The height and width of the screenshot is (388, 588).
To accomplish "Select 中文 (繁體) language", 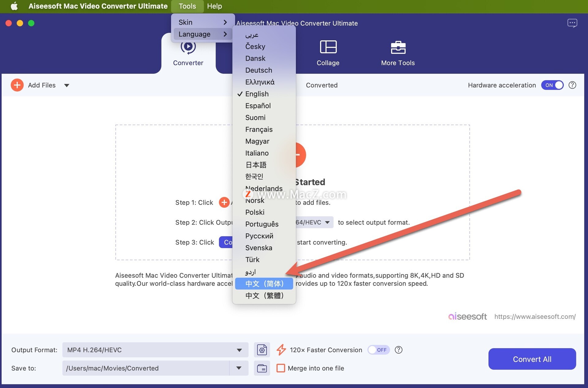I will [x=264, y=296].
